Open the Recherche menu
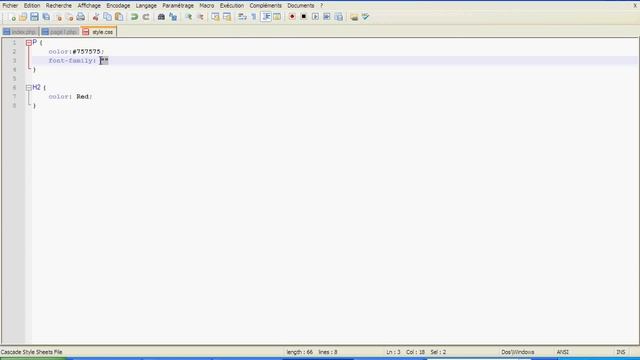This screenshot has width=640, height=360. tap(58, 6)
